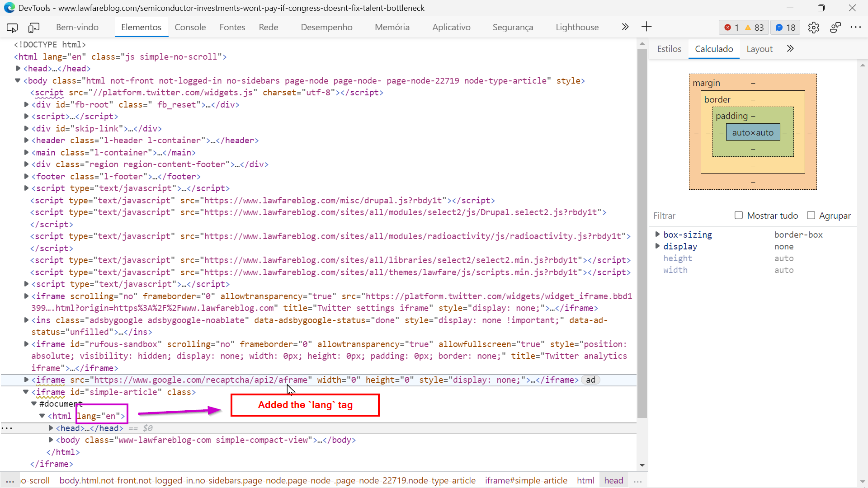Send feedback using the person icon
868x488 pixels.
[x=835, y=28]
